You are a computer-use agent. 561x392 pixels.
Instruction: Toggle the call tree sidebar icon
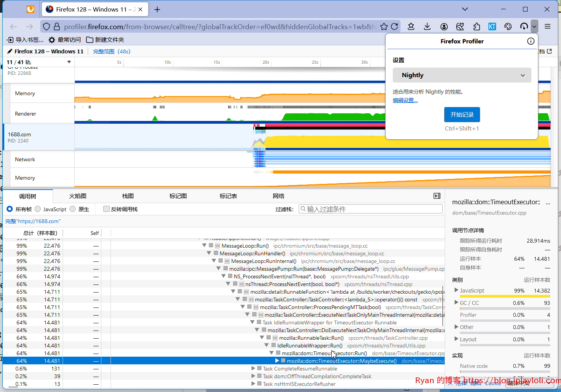point(437,196)
